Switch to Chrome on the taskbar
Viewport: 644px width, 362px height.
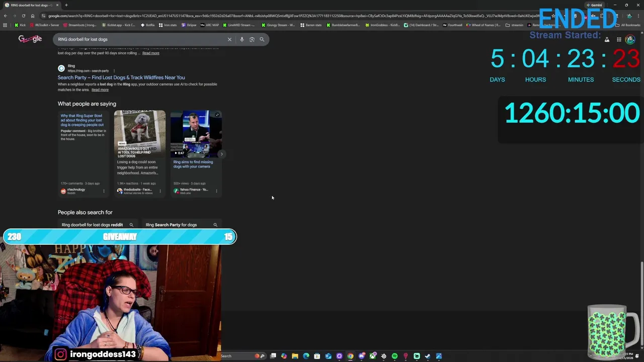click(350, 356)
